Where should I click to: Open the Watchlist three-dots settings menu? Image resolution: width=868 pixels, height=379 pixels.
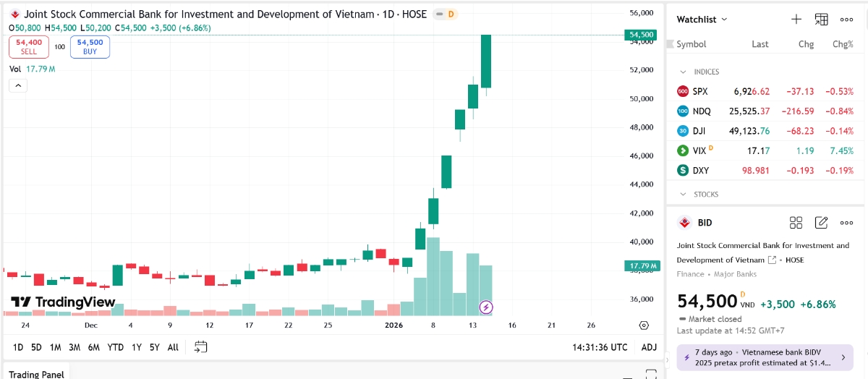(846, 20)
